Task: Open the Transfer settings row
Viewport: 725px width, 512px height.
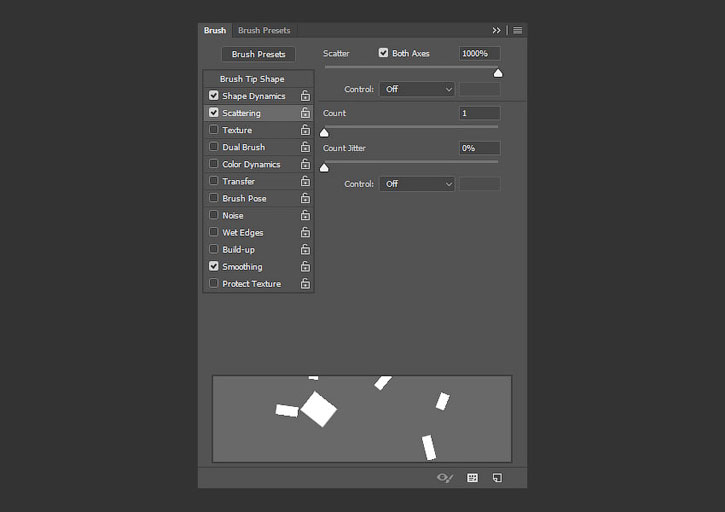Action: point(258,181)
